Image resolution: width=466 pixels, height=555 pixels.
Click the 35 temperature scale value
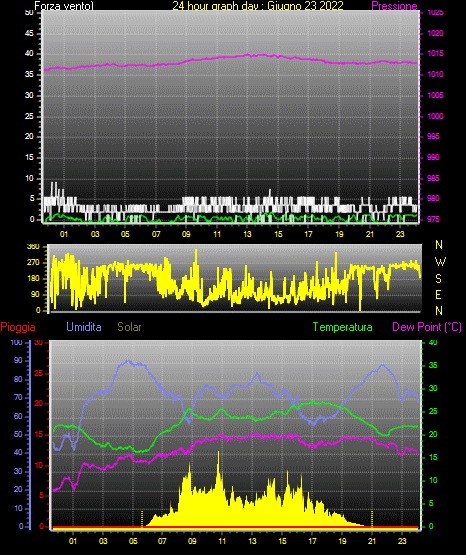pyautogui.click(x=433, y=365)
